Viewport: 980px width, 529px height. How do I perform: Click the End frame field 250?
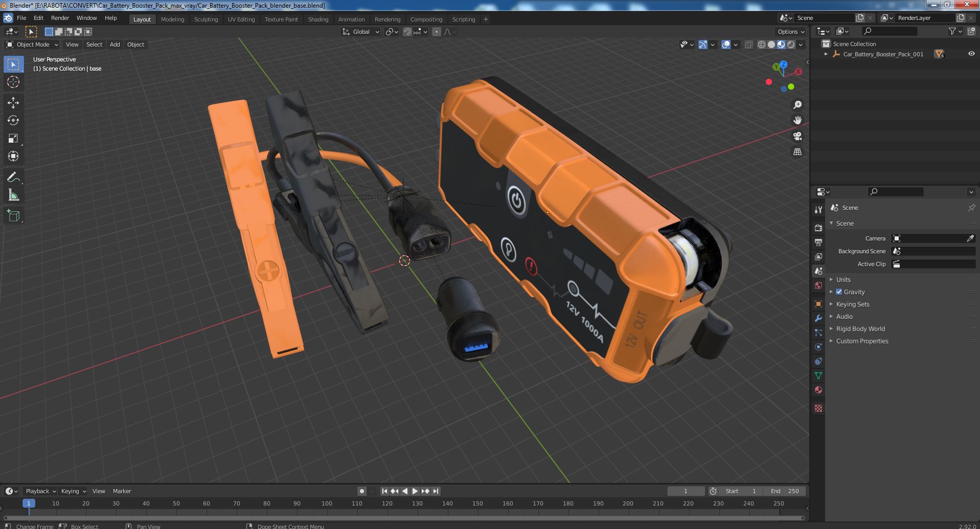pos(785,491)
